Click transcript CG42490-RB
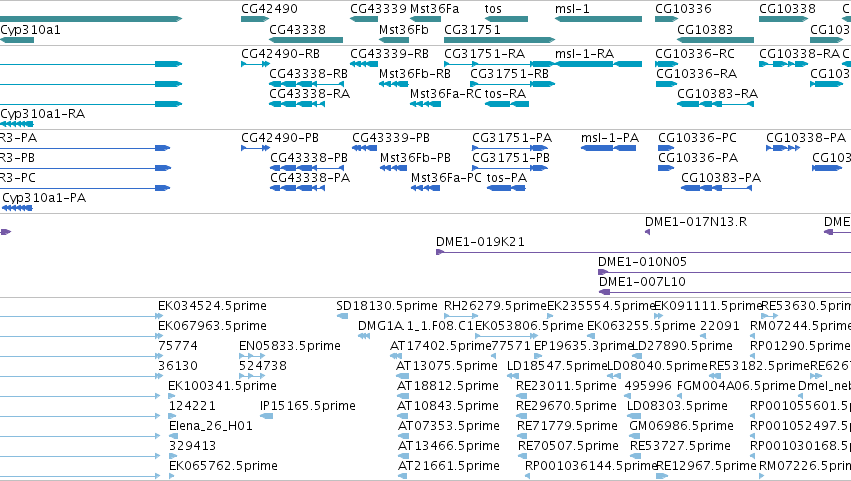 [281, 54]
